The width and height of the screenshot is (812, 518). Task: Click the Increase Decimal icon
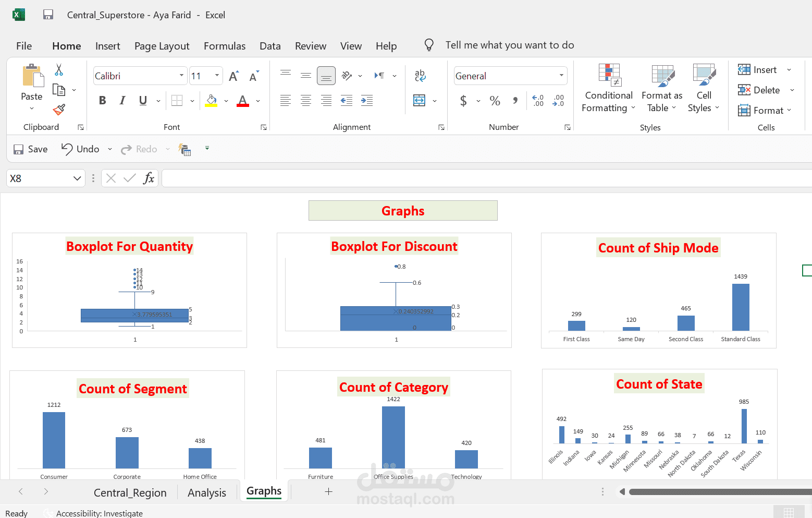[x=538, y=100]
